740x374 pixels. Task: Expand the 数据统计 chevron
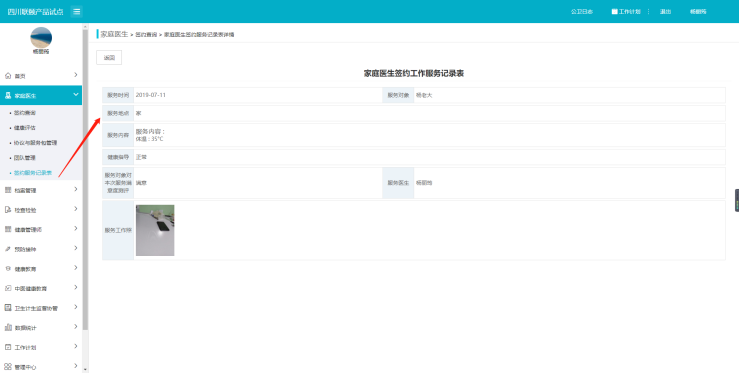tap(76, 327)
